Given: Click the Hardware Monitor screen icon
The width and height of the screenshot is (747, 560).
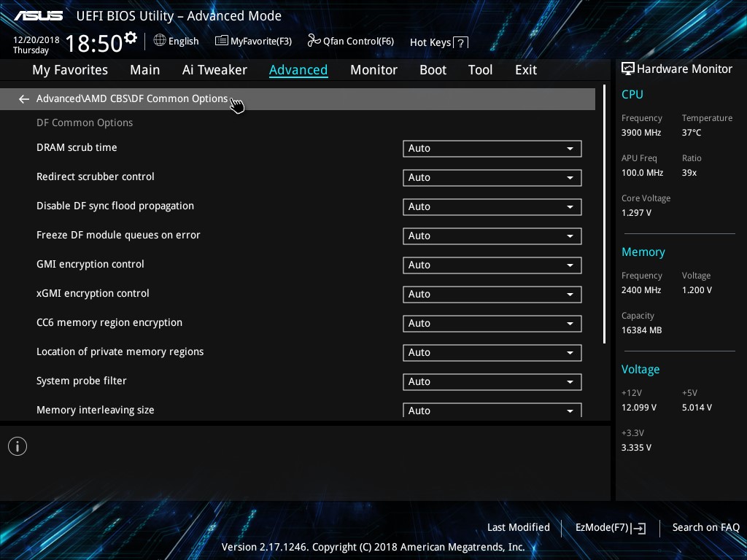Looking at the screenshot, I should pyautogui.click(x=628, y=69).
